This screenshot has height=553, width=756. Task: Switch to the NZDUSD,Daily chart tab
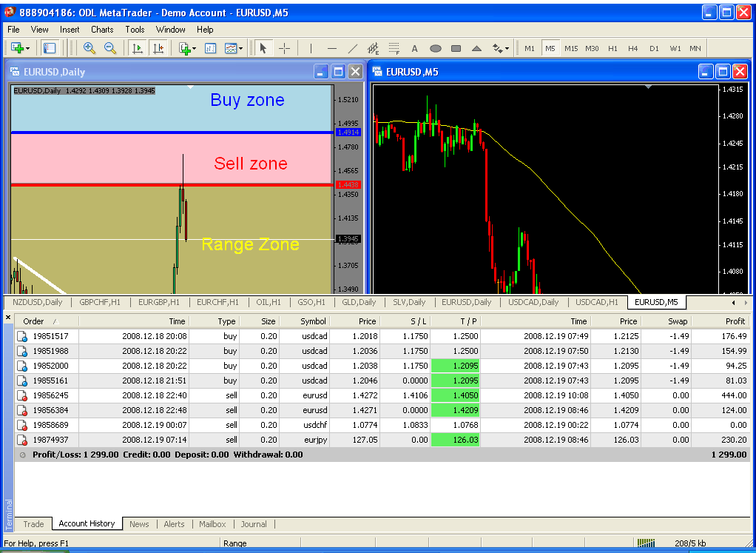38,302
